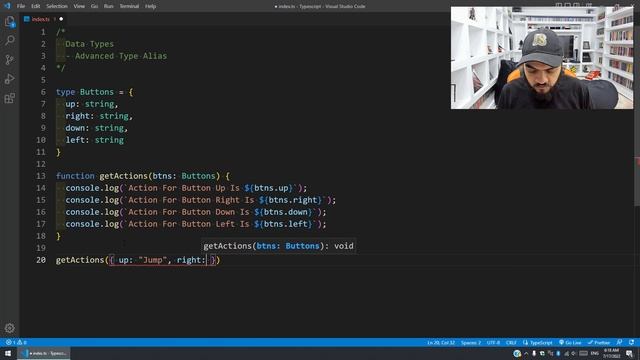Open Run and Debug view

click(9, 79)
